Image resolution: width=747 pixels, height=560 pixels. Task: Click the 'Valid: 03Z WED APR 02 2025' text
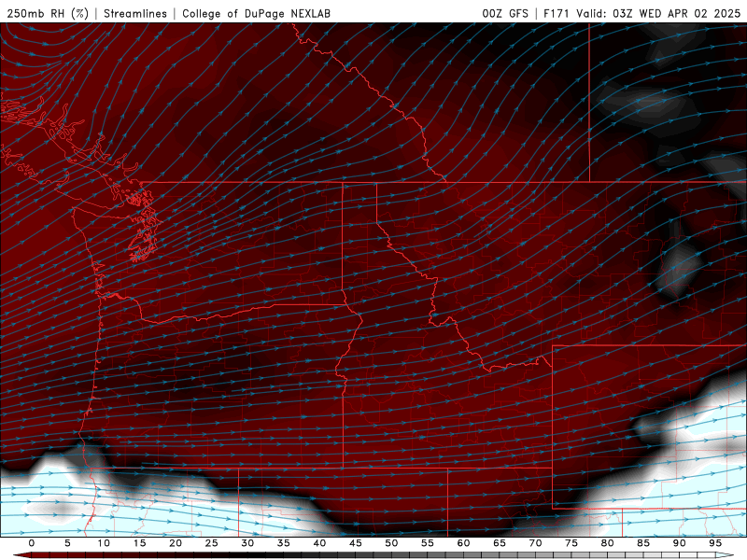click(x=658, y=13)
